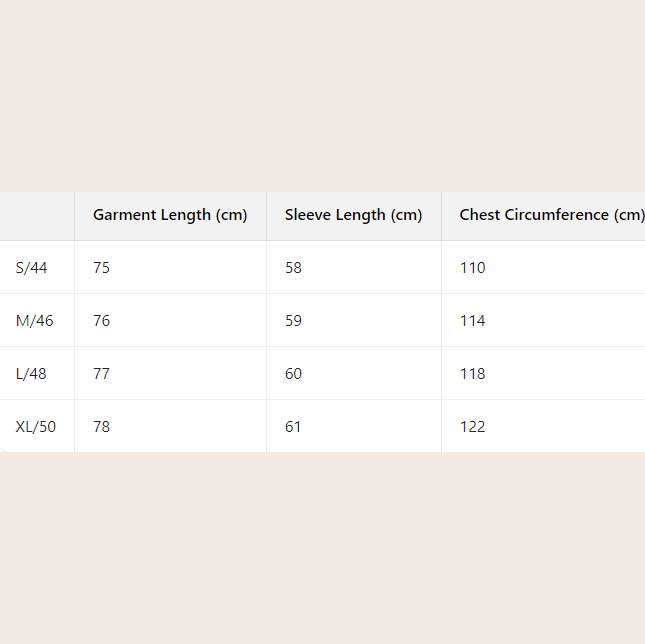
Task: Click garment length value 75
Action: pyautogui.click(x=101, y=268)
